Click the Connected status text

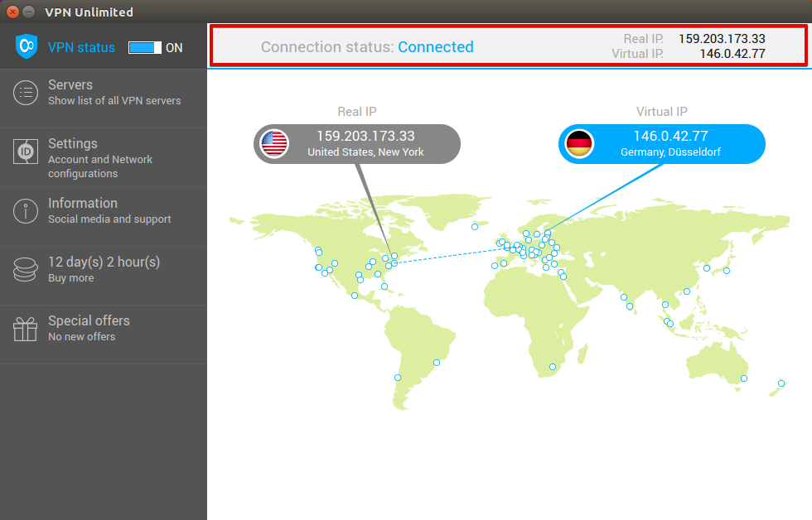coord(436,47)
